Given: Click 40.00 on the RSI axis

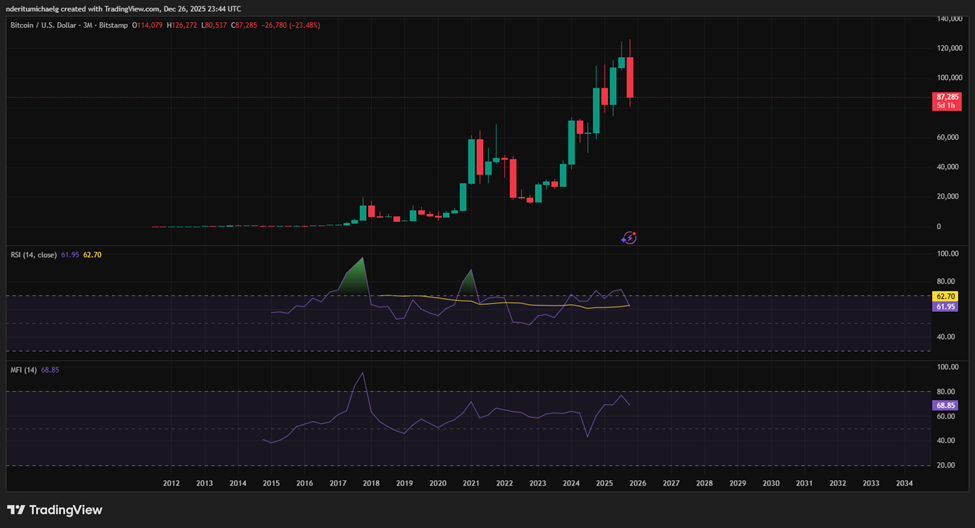Looking at the screenshot, I should click(x=948, y=337).
